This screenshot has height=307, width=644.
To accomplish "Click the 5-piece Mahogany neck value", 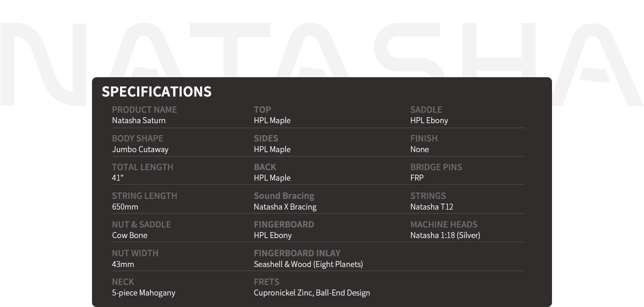I will click(x=144, y=293).
